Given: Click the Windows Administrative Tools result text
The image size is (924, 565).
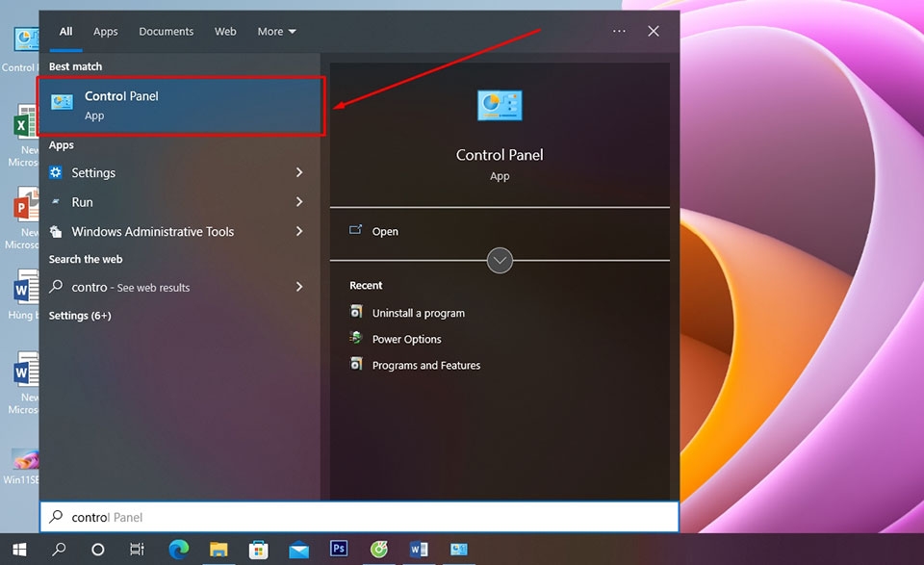Looking at the screenshot, I should point(153,232).
